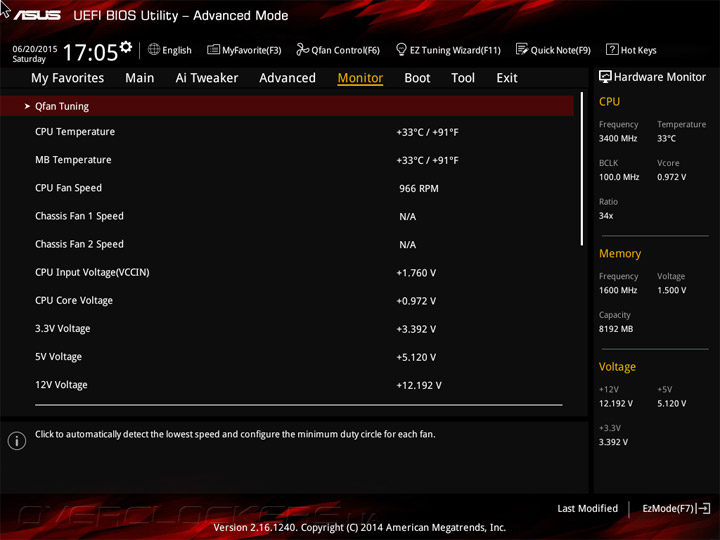This screenshot has width=720, height=540.
Task: Click the English language label
Action: pyautogui.click(x=177, y=50)
